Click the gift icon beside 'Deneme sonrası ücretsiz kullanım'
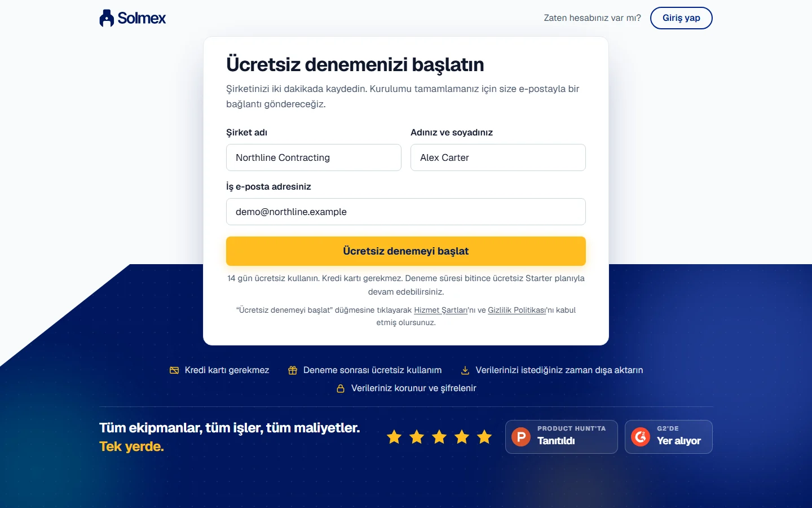Image resolution: width=812 pixels, height=508 pixels. 293,370
